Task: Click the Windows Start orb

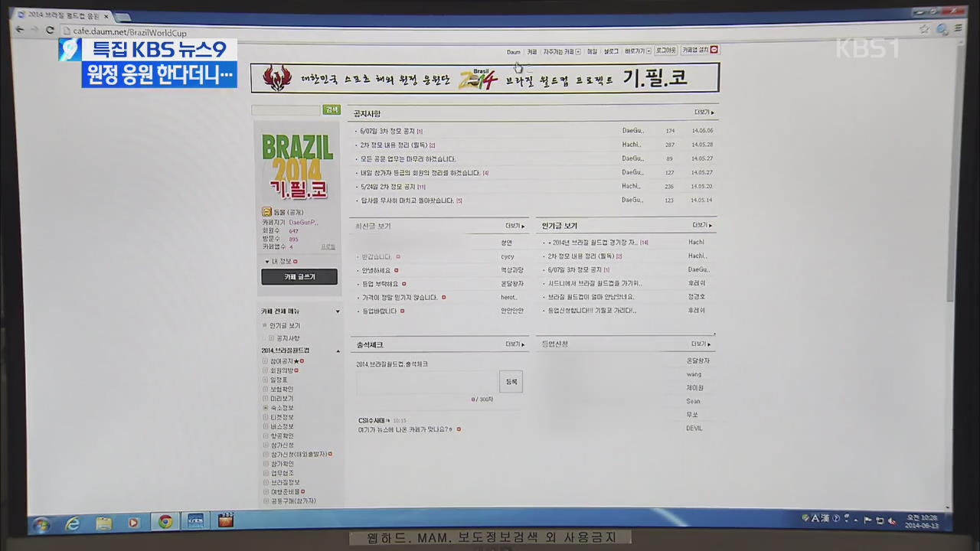Action: pyautogui.click(x=41, y=525)
